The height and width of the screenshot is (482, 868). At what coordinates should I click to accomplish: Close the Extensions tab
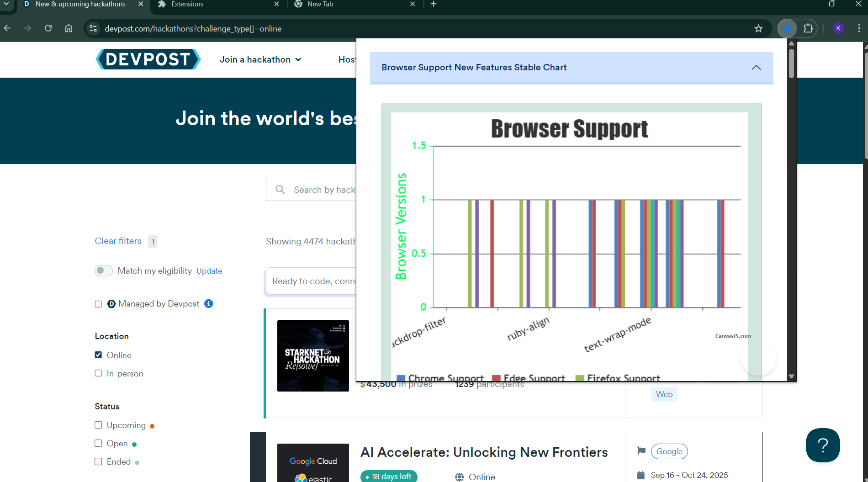(276, 4)
